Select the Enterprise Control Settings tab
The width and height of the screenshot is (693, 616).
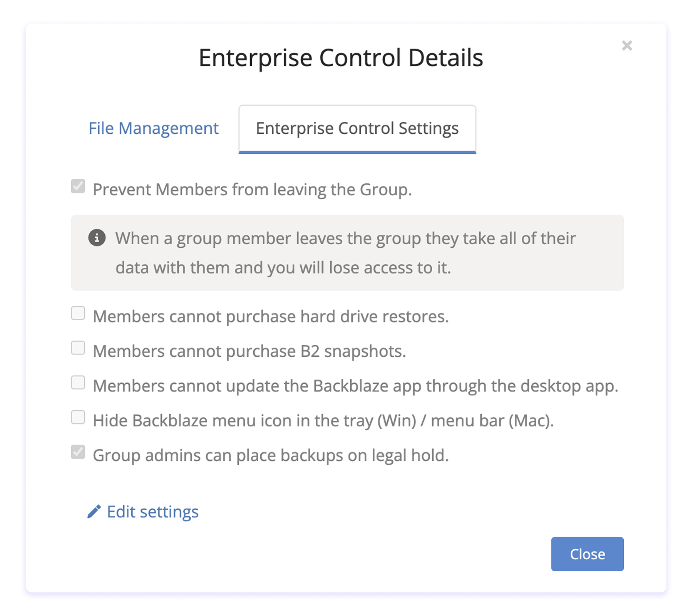point(357,128)
